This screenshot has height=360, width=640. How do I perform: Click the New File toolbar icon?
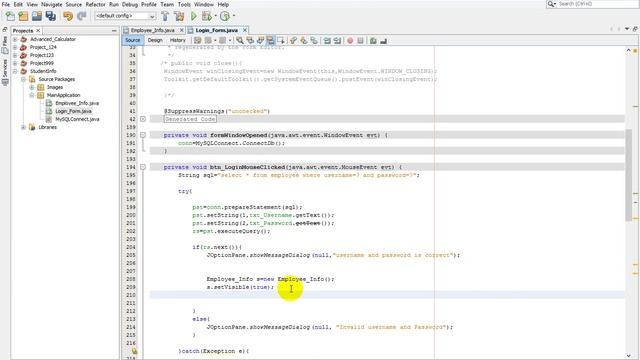click(x=10, y=16)
